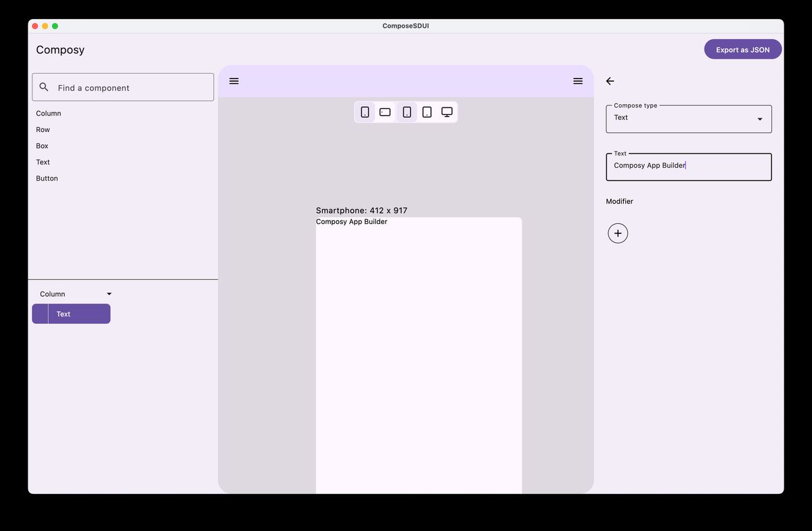812x531 pixels.
Task: Click the search magnifier icon
Action: click(44, 87)
